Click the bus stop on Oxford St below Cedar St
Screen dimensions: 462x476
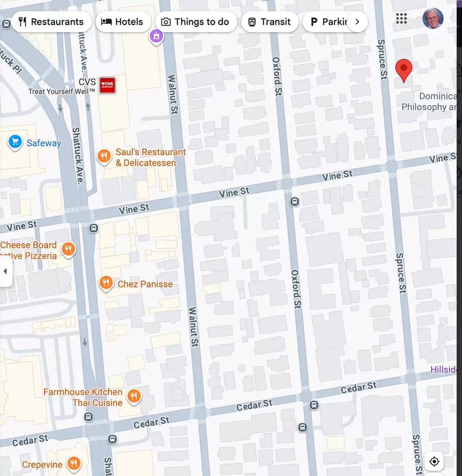pyautogui.click(x=303, y=428)
